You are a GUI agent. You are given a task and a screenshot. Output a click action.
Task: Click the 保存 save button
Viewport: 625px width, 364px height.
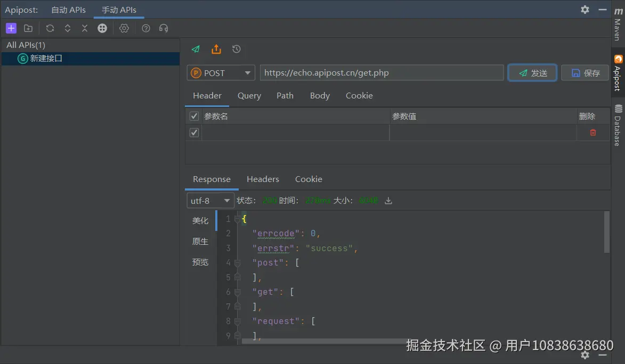[585, 73]
